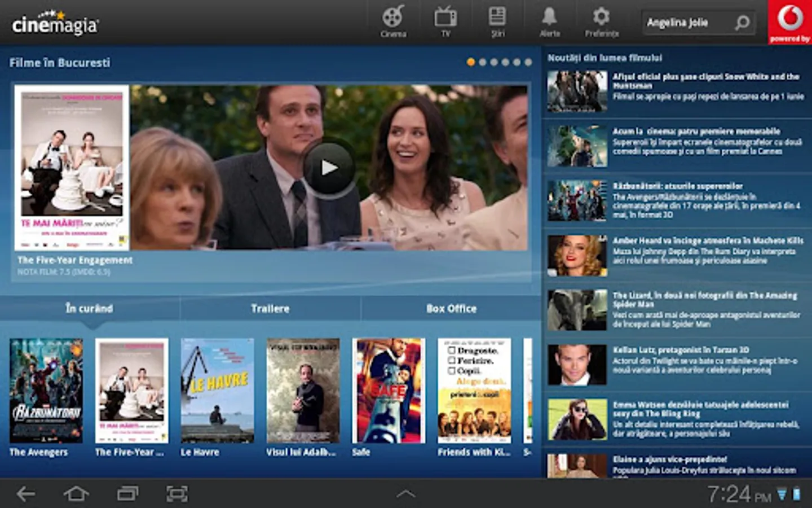Click the Filme în București heading
Screen dimensions: 812x508
click(60, 63)
